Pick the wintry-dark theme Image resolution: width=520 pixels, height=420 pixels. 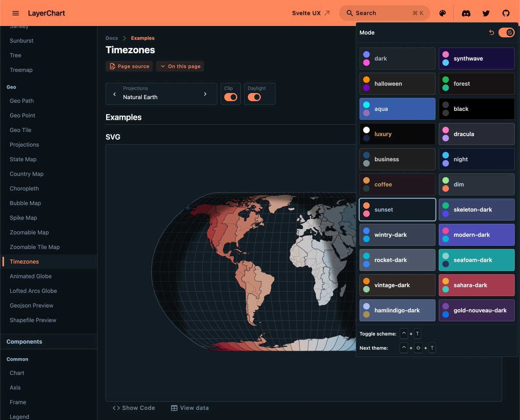tap(397, 234)
